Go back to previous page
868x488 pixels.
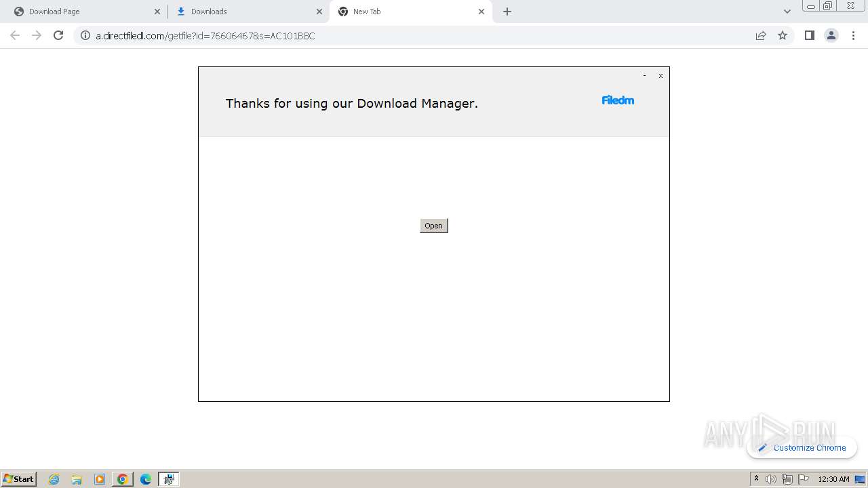[15, 35]
